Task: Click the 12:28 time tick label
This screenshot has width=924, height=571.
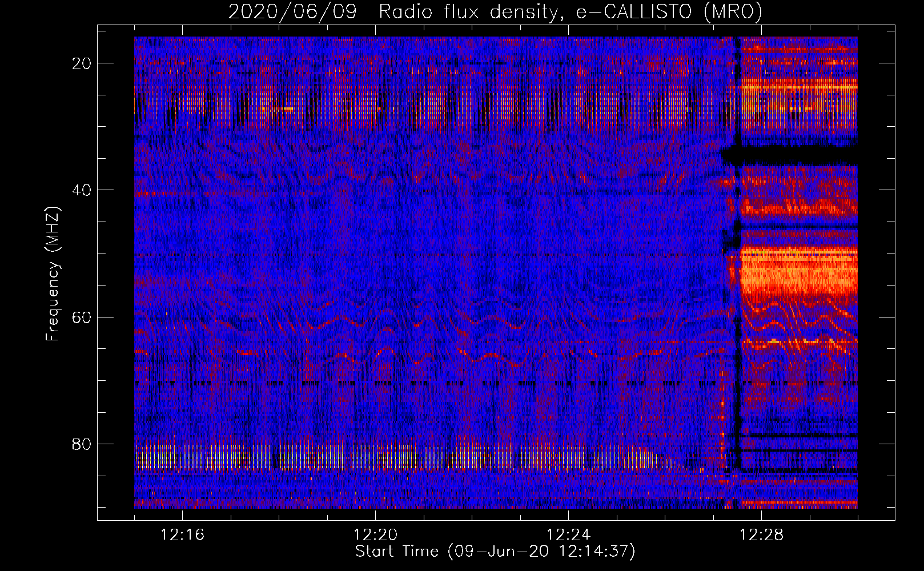Action: (x=761, y=535)
